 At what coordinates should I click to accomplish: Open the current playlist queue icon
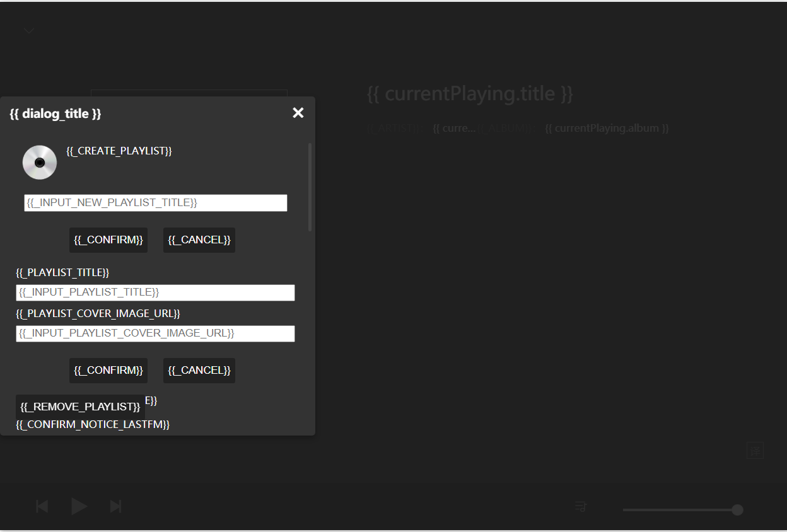(x=581, y=506)
